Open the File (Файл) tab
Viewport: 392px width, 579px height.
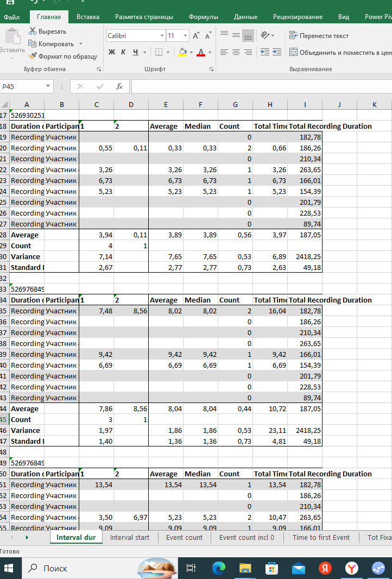(11, 17)
